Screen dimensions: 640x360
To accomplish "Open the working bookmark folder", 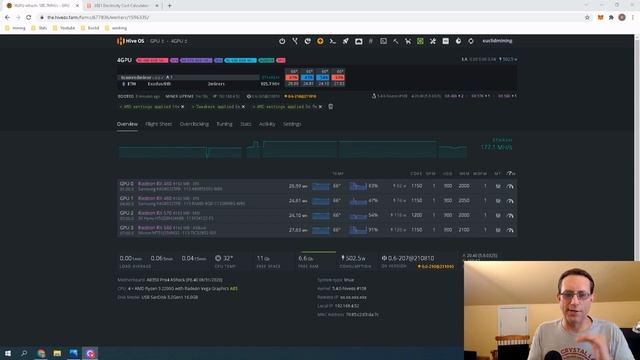I will point(116,28).
